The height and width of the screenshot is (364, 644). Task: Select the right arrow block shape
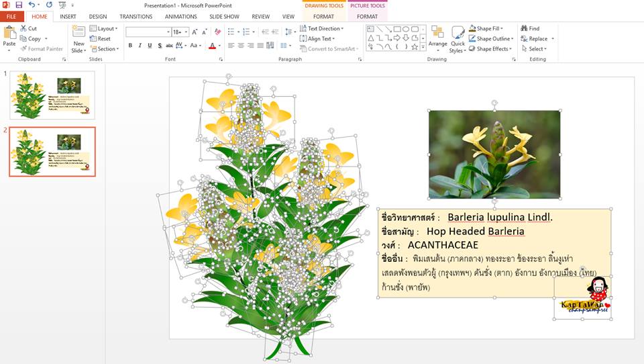(396, 38)
